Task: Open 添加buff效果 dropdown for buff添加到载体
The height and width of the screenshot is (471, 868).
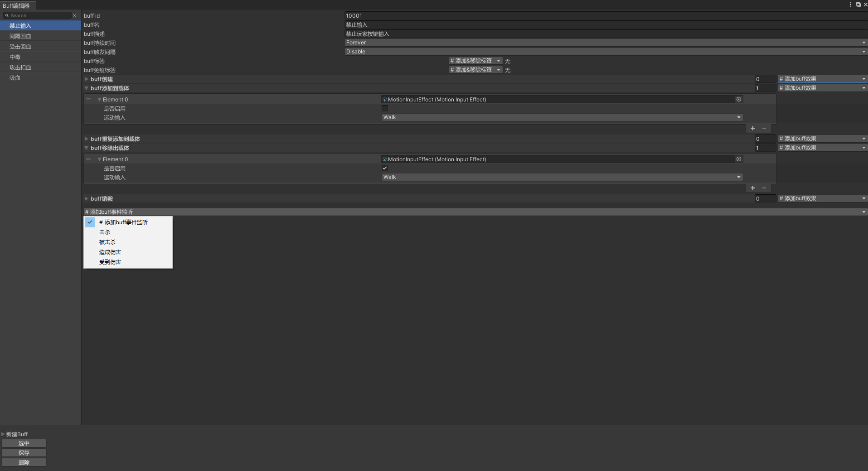Action: [x=823, y=88]
